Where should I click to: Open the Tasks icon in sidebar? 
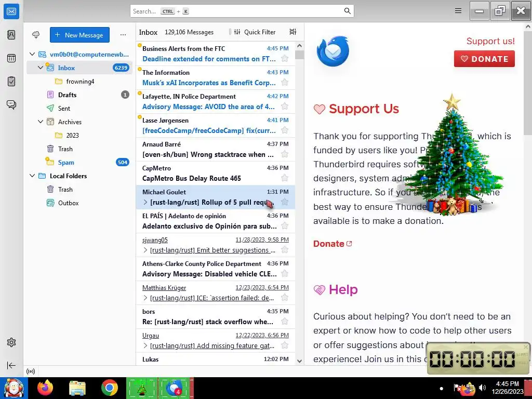pos(11,82)
